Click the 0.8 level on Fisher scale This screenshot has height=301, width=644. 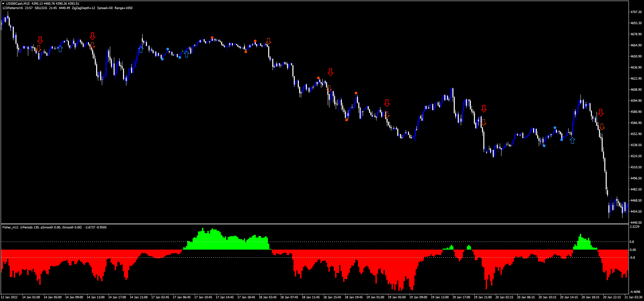tap(632, 242)
